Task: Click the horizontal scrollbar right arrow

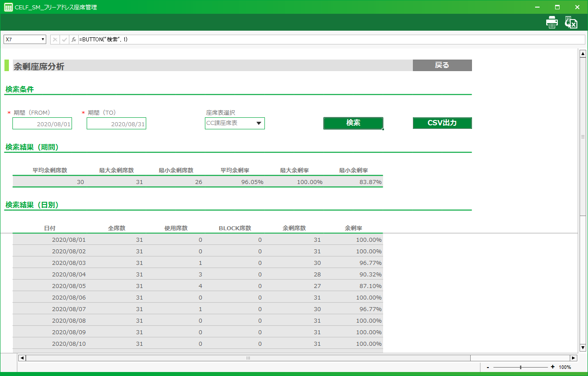Action: (573, 358)
